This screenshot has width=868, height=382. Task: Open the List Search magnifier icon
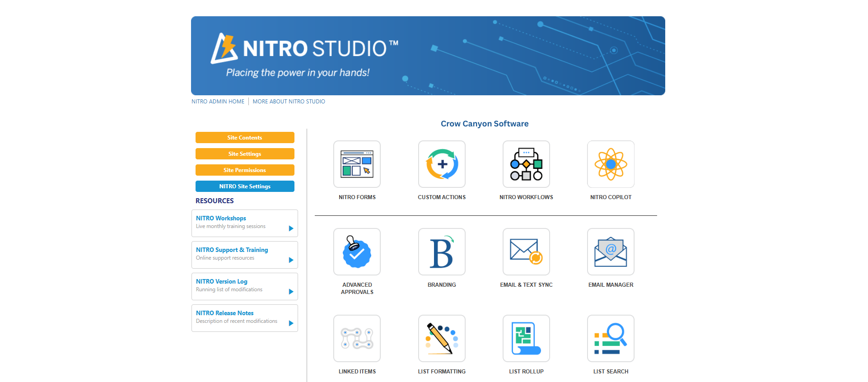(611, 338)
